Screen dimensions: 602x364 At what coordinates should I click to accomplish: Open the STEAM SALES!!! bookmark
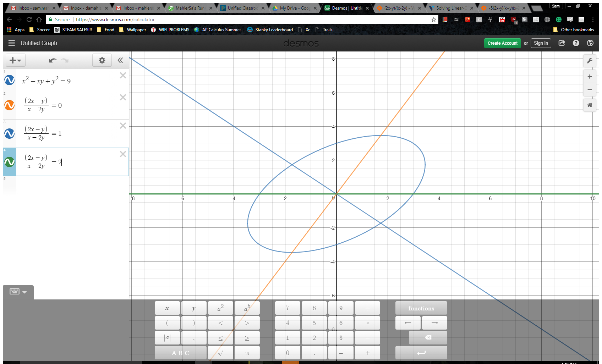pyautogui.click(x=73, y=30)
